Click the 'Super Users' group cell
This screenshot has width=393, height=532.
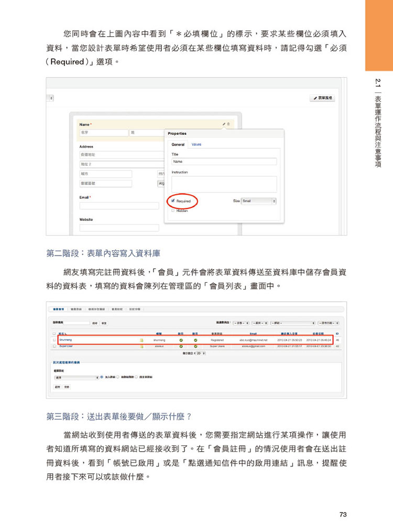tap(217, 346)
